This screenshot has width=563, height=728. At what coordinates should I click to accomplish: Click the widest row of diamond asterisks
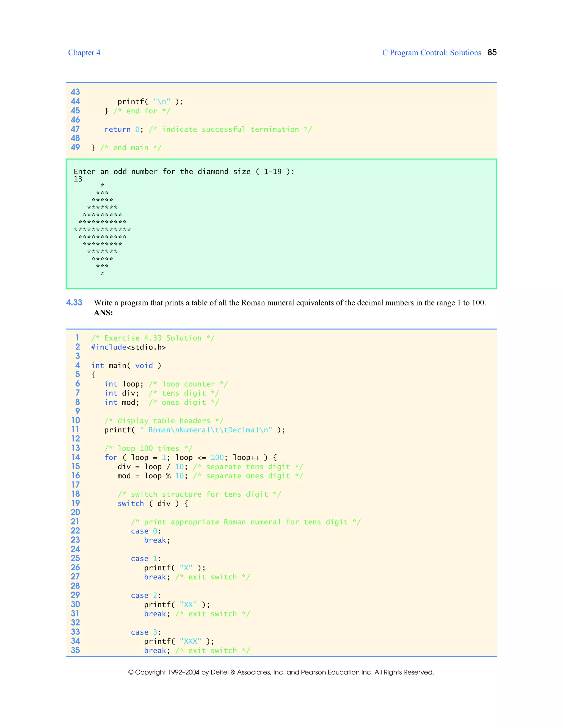[102, 229]
